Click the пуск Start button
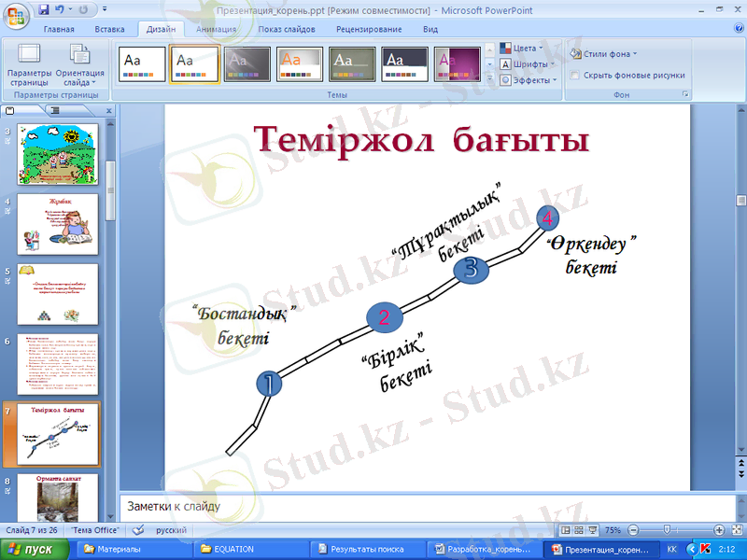 click(34, 549)
